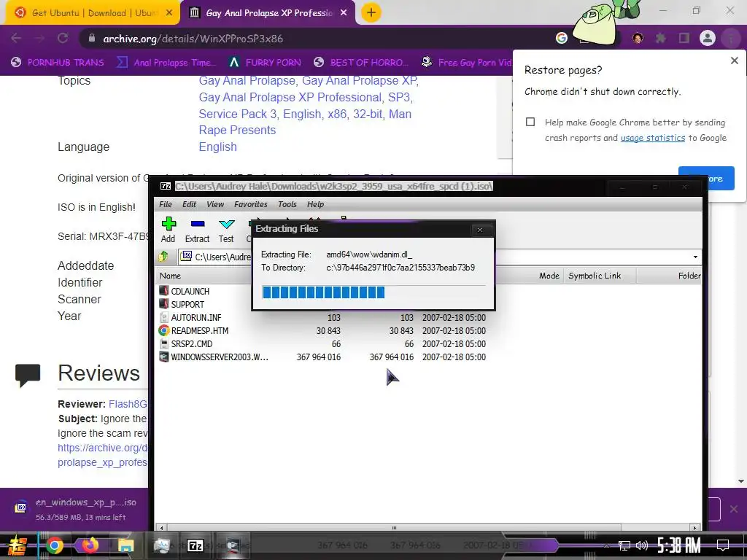Click the lock icon in address bar

(92, 38)
